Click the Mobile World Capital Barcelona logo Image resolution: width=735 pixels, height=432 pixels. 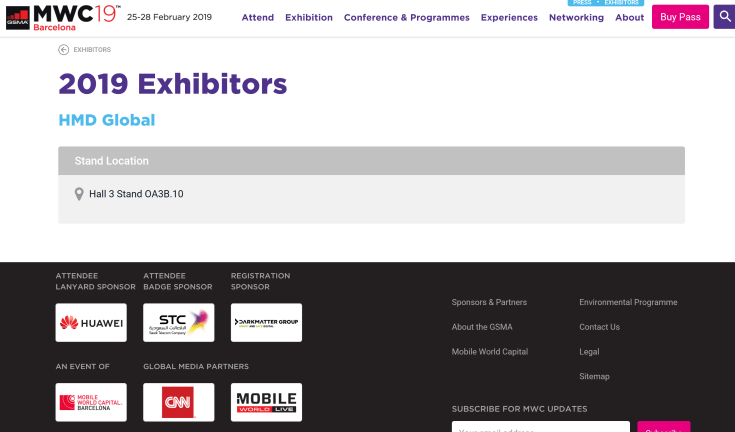coord(91,402)
